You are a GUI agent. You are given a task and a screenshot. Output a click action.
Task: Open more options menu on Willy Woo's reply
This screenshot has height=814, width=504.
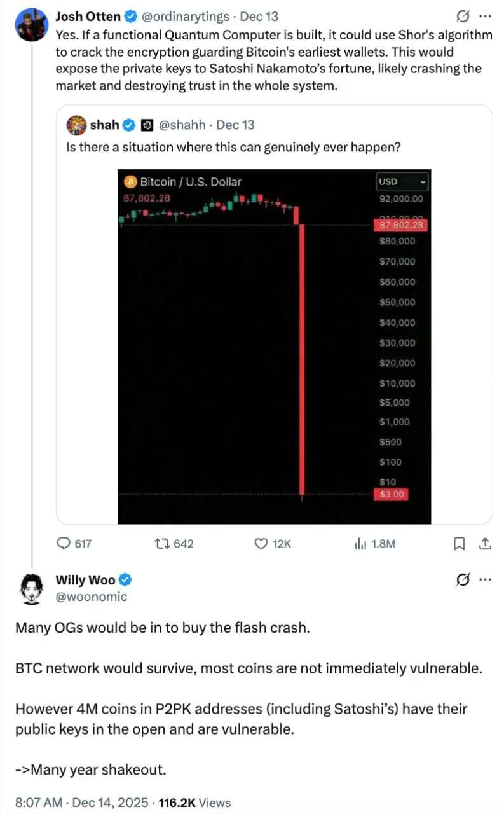485,579
